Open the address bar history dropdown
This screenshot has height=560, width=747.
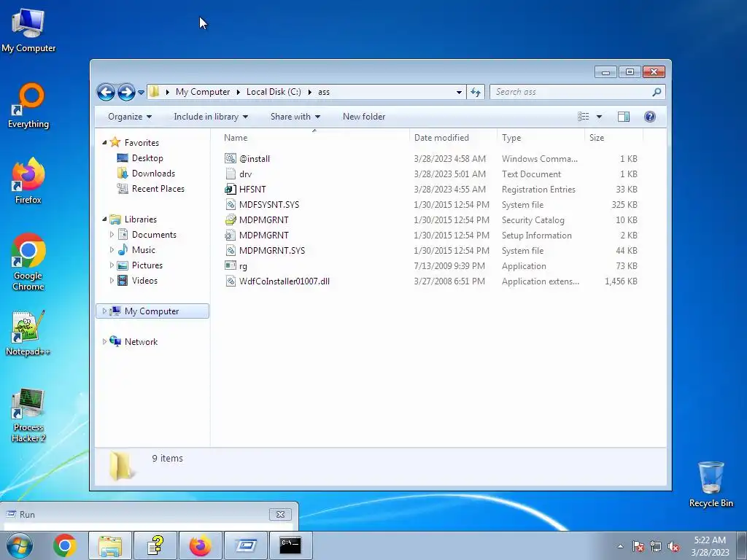459,92
